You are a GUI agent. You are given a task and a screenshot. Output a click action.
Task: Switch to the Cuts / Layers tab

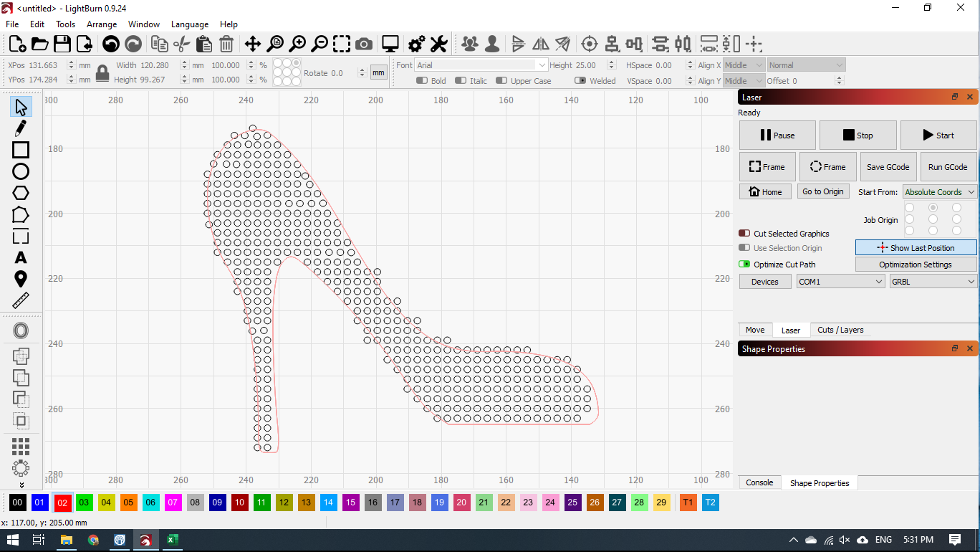[x=841, y=330]
